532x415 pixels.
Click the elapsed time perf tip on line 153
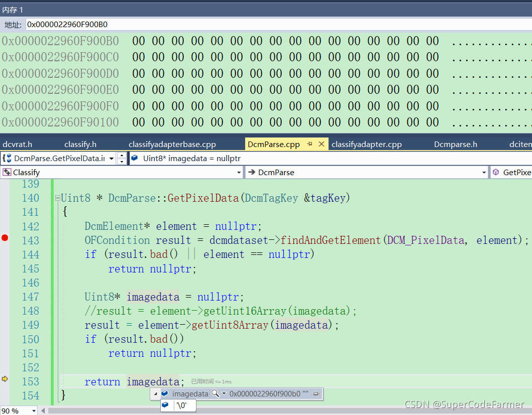211,381
